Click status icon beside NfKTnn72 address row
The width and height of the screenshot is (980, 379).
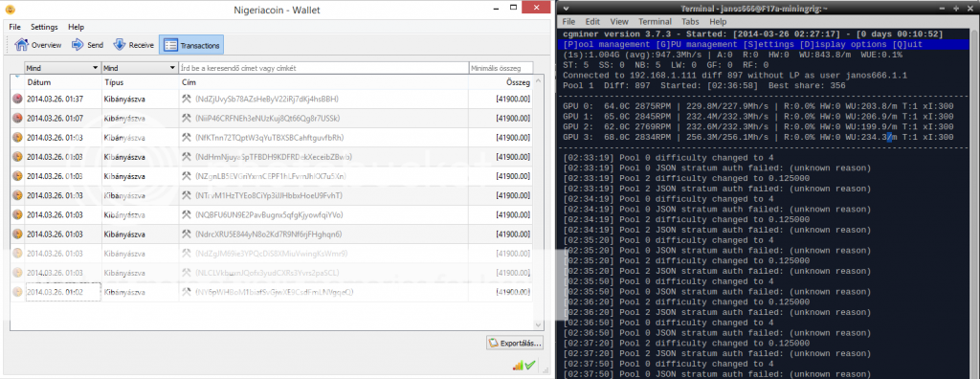(x=17, y=138)
